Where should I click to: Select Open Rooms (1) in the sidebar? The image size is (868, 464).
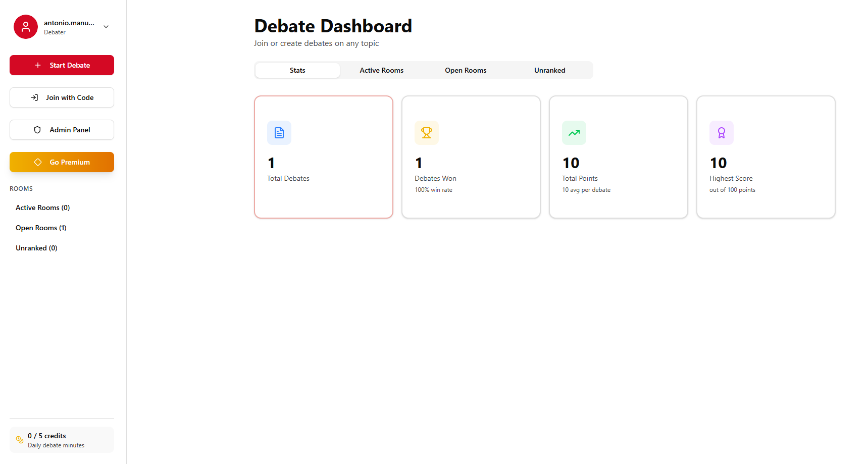[41, 228]
